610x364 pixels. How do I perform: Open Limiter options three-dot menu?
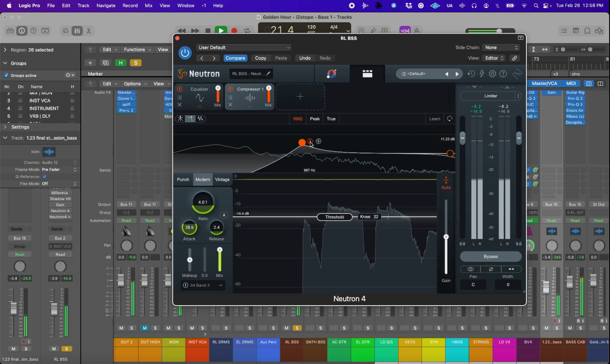click(518, 96)
